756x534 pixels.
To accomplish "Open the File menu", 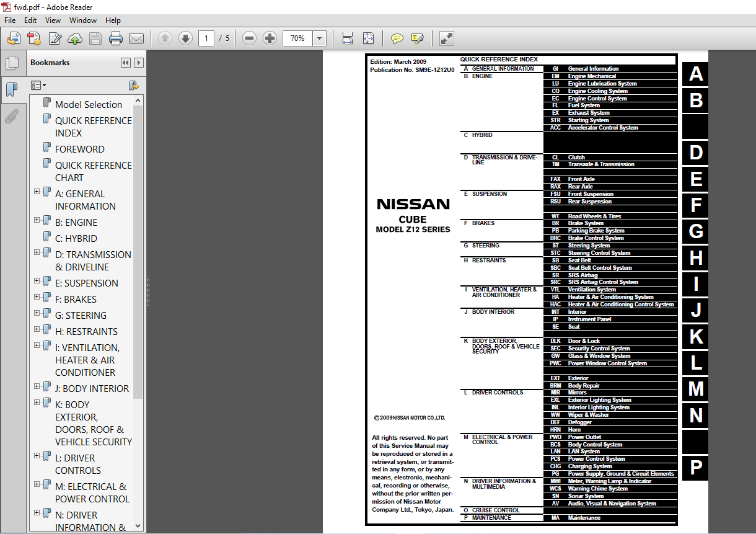I will pos(10,20).
